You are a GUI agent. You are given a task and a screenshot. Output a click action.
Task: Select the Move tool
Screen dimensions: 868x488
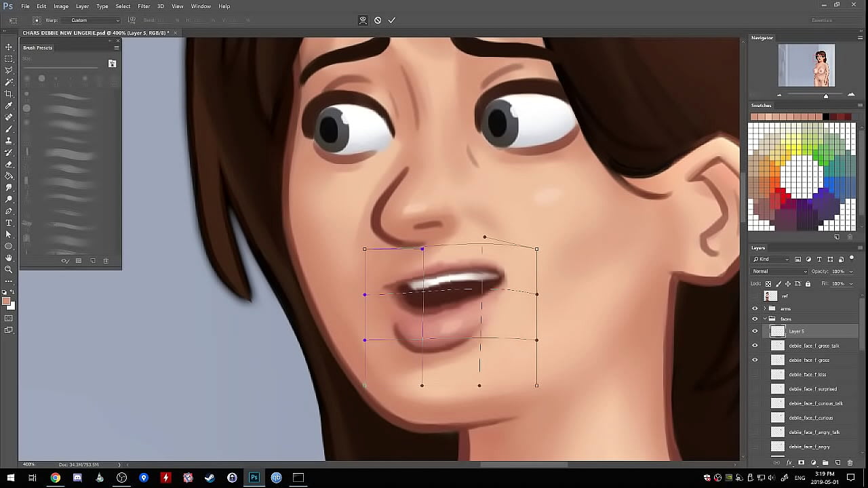point(9,47)
